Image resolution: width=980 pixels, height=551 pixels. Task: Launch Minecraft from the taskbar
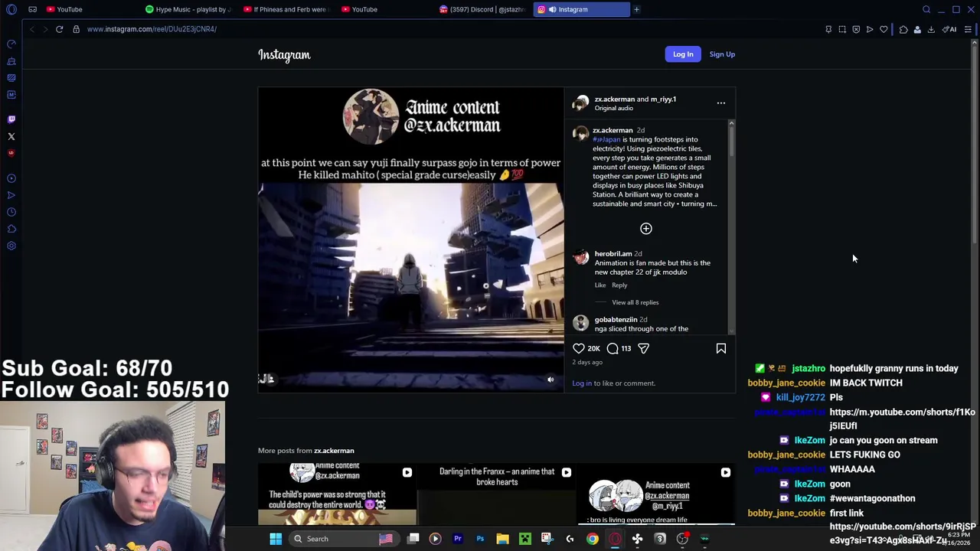[525, 539]
